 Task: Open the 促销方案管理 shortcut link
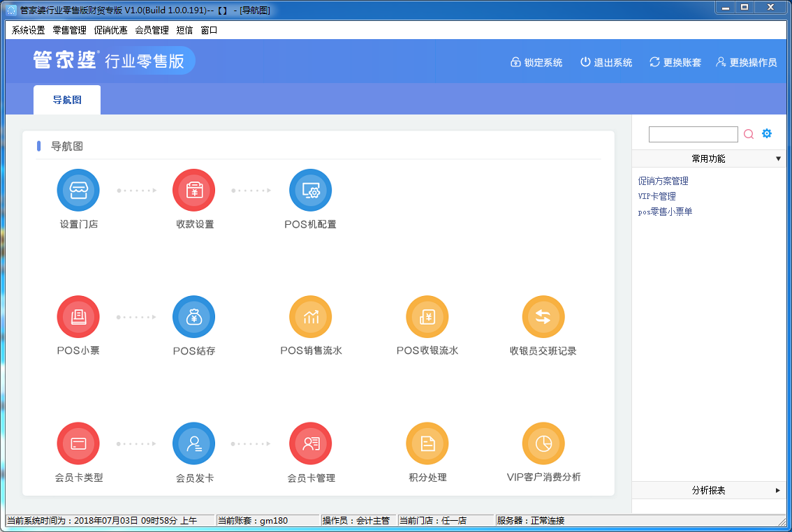[663, 181]
